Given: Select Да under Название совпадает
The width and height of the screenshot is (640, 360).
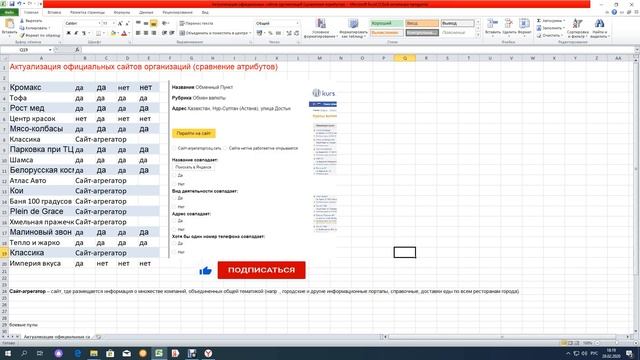Looking at the screenshot, I should pyautogui.click(x=175, y=175).
